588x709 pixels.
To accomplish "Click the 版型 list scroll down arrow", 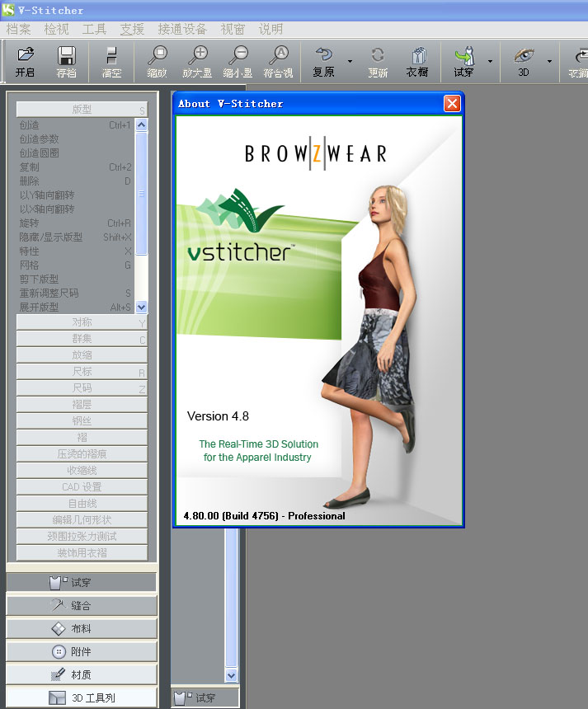I will coord(142,307).
